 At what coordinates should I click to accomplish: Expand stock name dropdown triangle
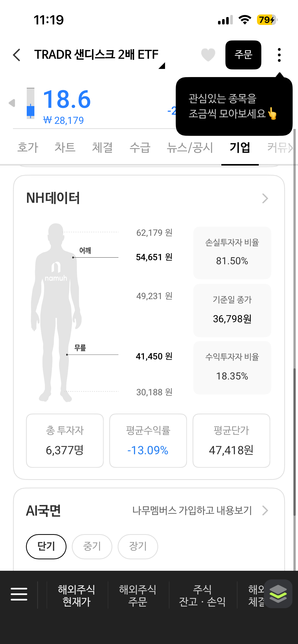162,66
